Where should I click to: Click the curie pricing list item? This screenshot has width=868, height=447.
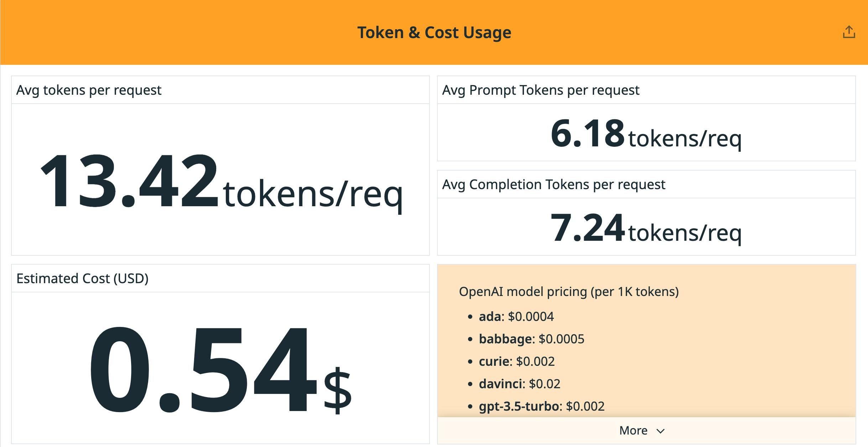[516, 362]
